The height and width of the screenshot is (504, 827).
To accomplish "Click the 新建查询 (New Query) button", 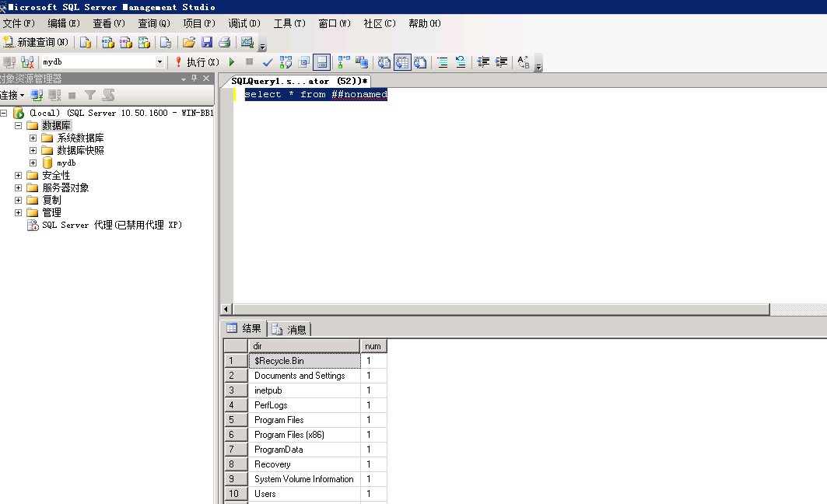I will click(35, 42).
